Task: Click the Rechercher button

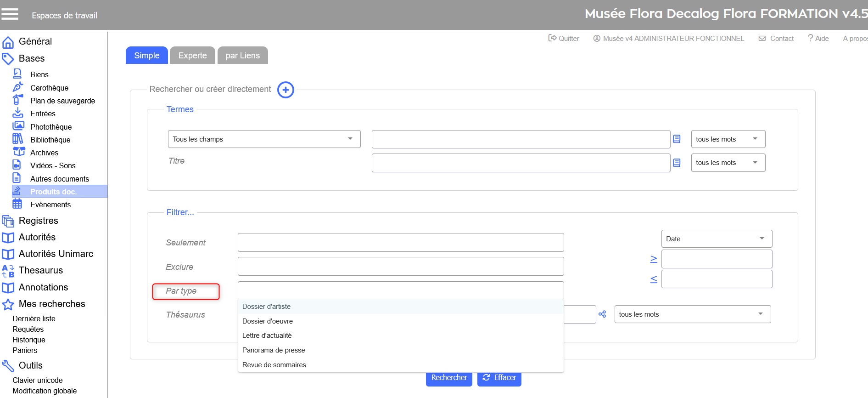Action: pyautogui.click(x=448, y=378)
